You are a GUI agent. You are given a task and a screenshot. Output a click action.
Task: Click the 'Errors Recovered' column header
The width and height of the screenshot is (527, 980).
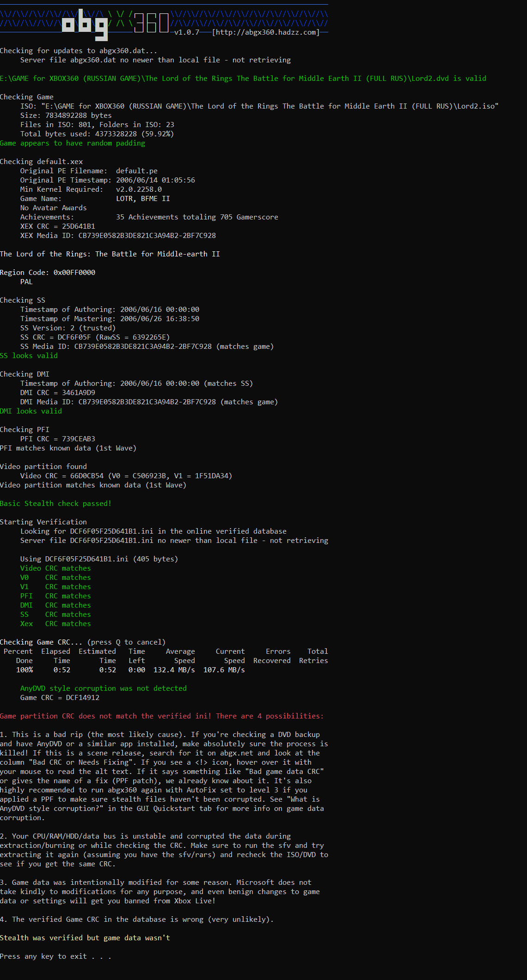point(272,656)
